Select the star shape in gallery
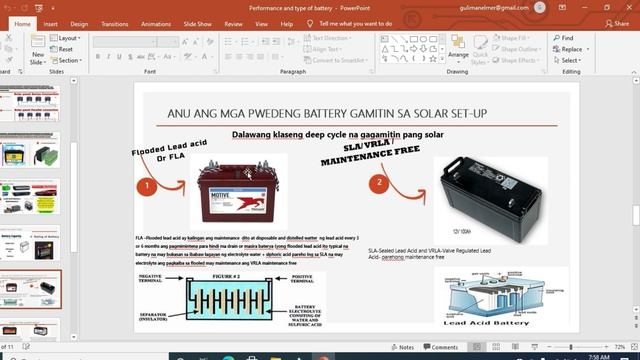Screen dimensions: 640x360 tap(433, 59)
